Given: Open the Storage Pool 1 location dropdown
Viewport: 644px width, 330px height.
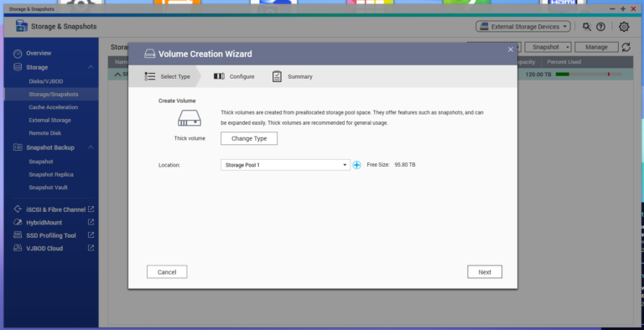Looking at the screenshot, I should point(285,165).
